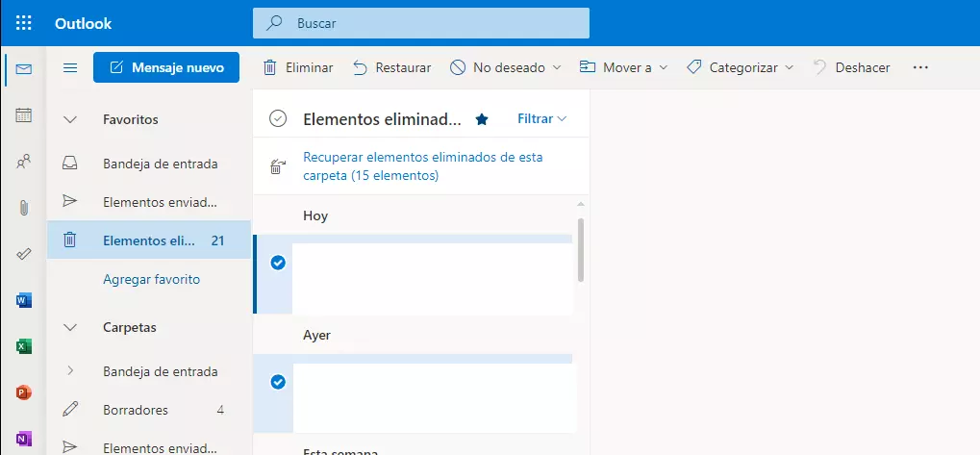Click the trash icon beside Elementos eli...
This screenshot has width=980, height=455.
click(x=70, y=240)
